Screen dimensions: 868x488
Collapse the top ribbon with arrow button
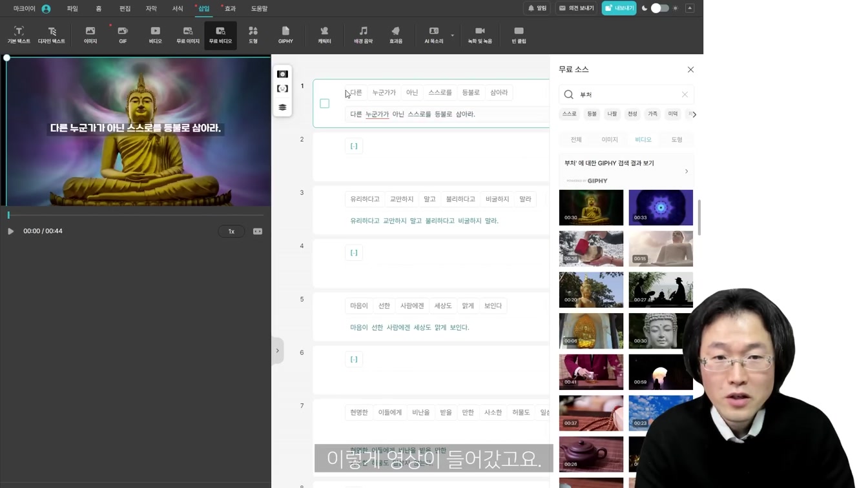point(690,8)
